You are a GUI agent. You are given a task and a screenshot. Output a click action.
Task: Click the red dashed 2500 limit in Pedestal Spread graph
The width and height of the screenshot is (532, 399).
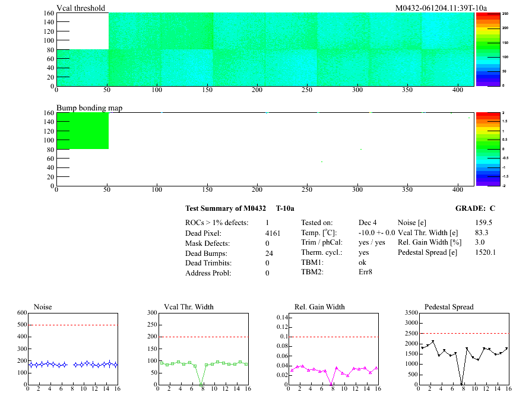pyautogui.click(x=464, y=334)
